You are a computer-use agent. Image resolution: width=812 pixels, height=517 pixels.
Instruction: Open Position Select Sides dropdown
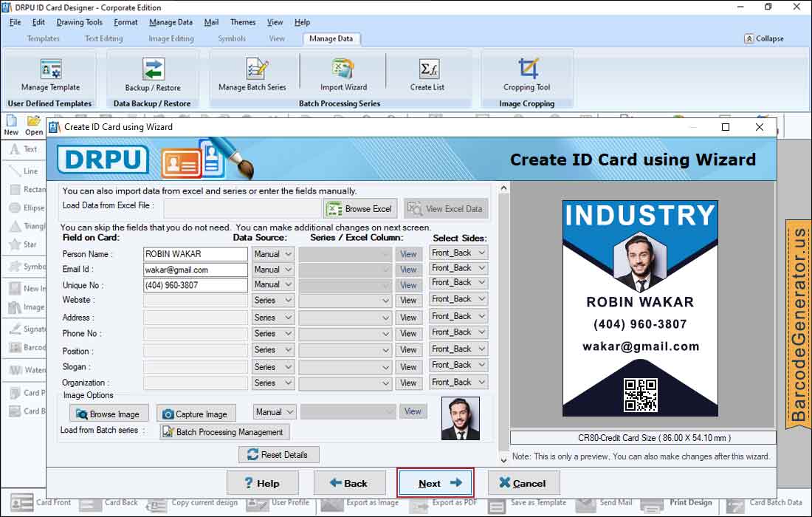[458, 349]
